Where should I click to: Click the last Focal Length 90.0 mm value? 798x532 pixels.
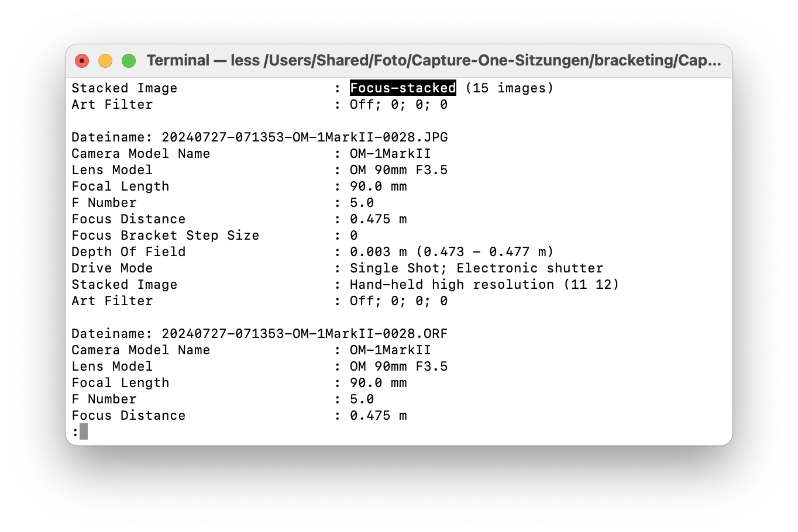pos(379,383)
